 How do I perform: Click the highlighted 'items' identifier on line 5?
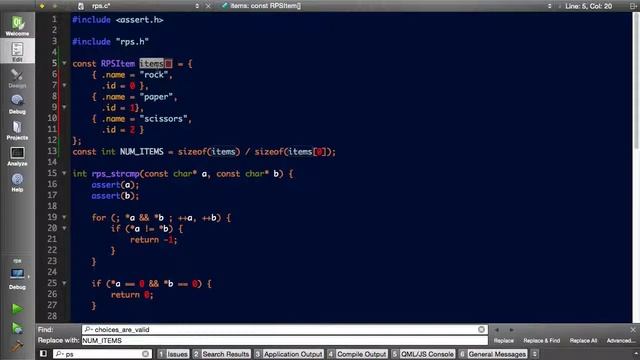coord(151,64)
